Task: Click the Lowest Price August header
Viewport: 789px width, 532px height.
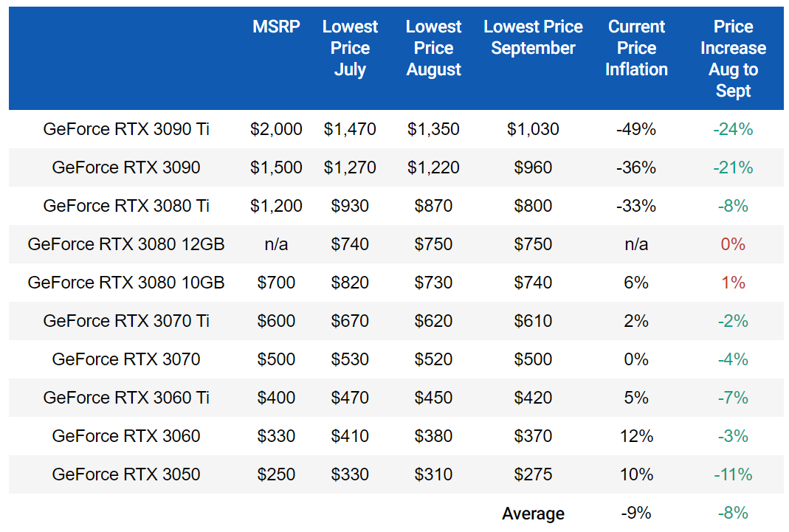Action: click(433, 49)
